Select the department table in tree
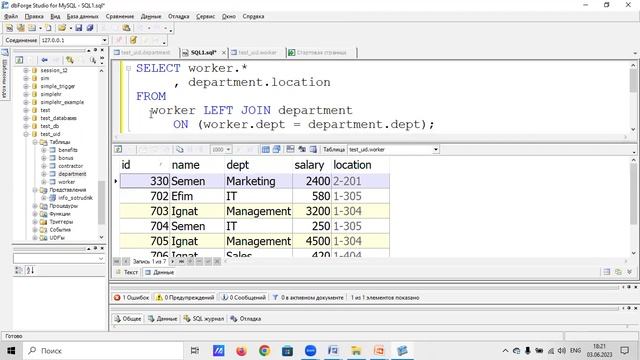The image size is (640, 360). 72,174
